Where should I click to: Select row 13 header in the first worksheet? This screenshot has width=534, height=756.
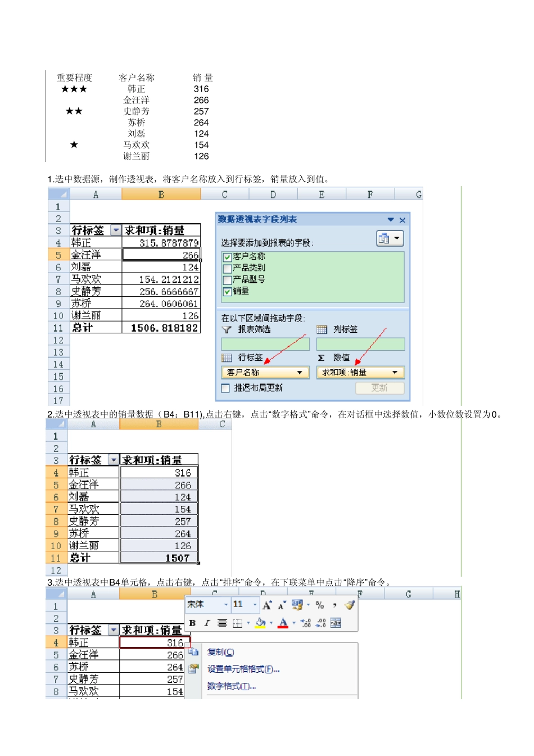(58, 352)
